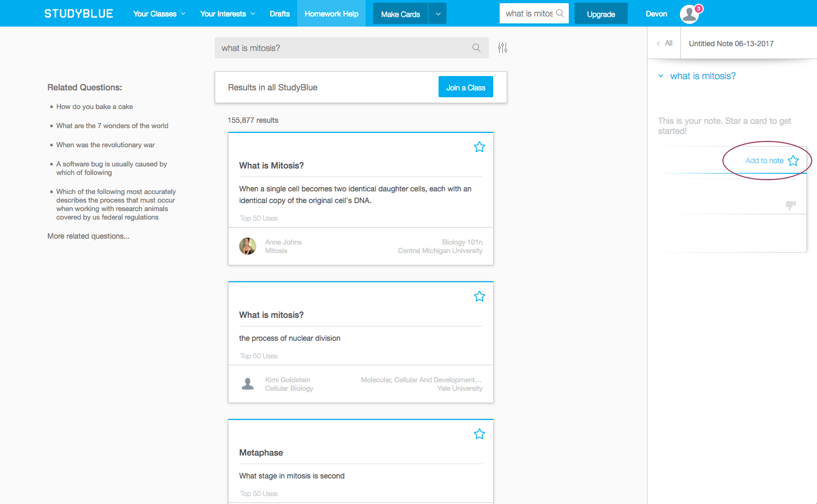The width and height of the screenshot is (817, 504).
Task: Click Kimi Goldstein's avatar icon
Action: [x=248, y=384]
